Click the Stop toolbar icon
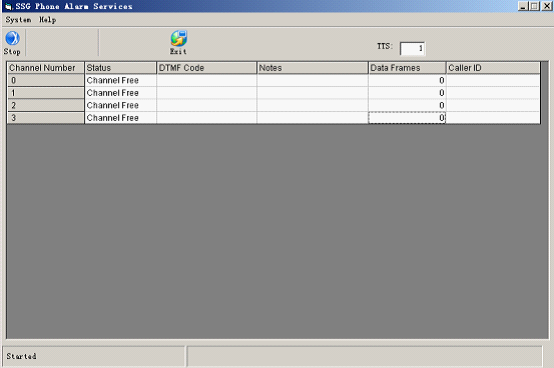 coord(12,38)
